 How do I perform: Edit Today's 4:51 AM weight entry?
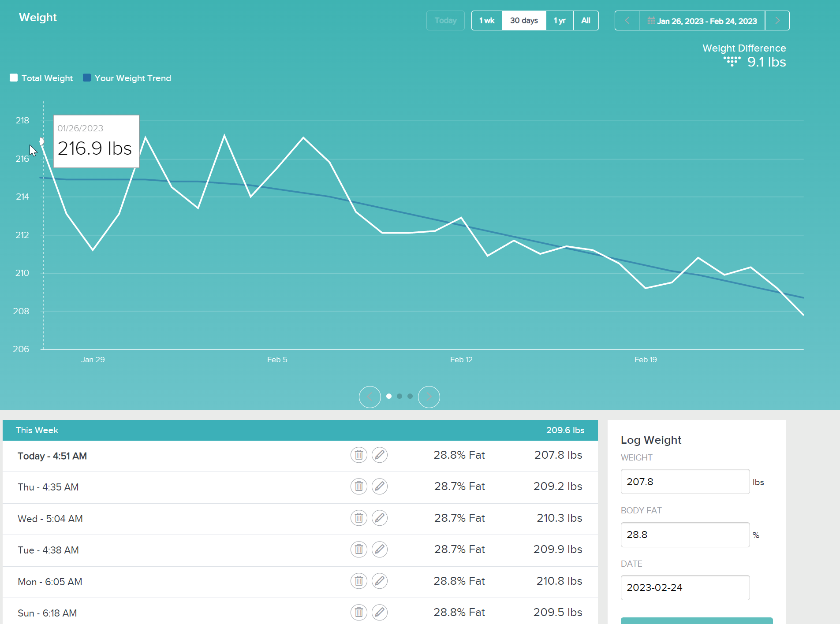point(379,455)
